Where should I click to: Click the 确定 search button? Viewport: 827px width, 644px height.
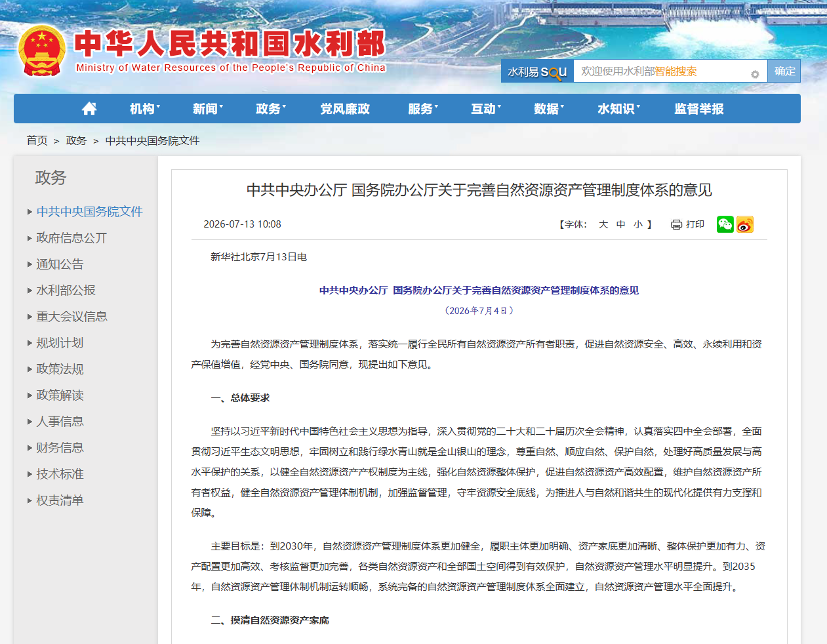coord(784,71)
